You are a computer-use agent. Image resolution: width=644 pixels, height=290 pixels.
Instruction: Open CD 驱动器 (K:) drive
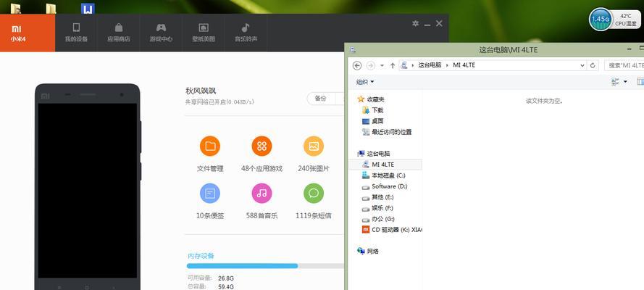392,230
